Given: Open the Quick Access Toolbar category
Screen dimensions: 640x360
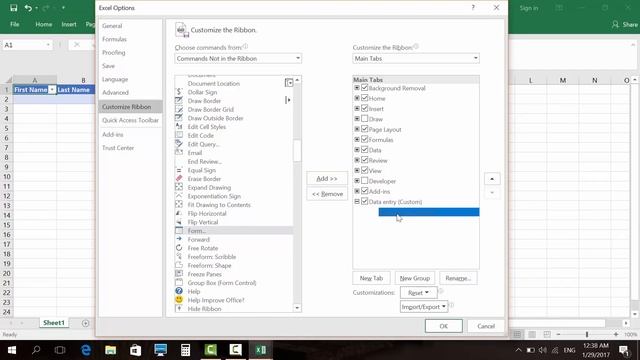Looking at the screenshot, I should pyautogui.click(x=130, y=120).
